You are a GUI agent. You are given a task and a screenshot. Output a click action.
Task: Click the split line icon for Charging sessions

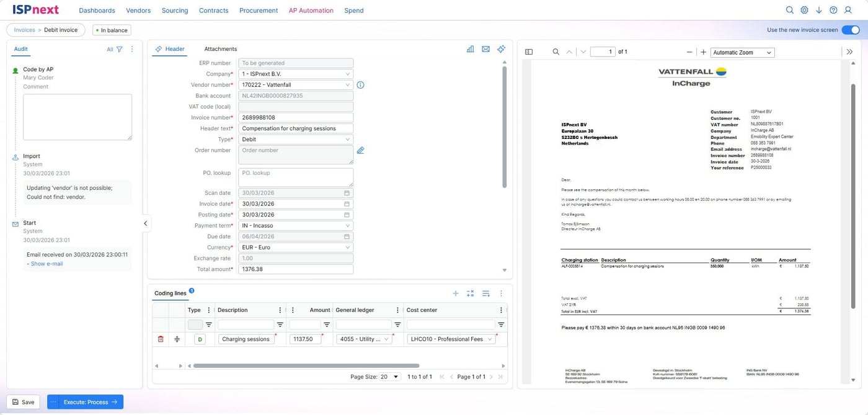(x=177, y=339)
